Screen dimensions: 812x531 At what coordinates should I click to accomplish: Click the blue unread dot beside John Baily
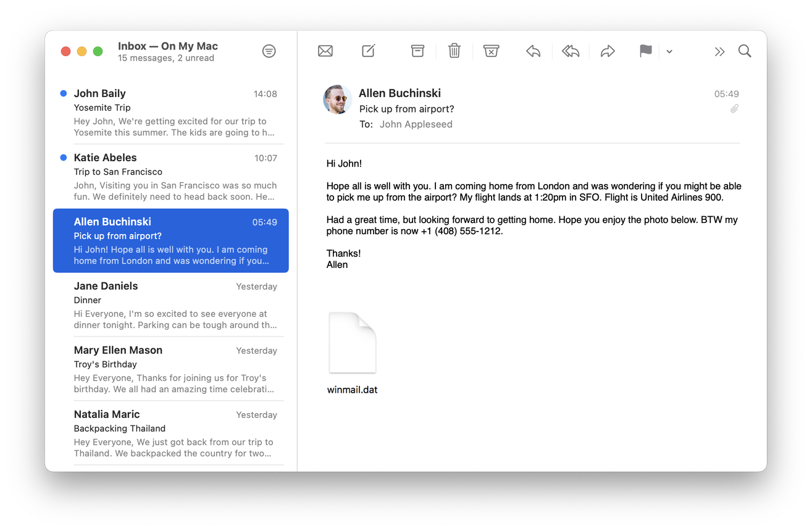pyautogui.click(x=63, y=93)
